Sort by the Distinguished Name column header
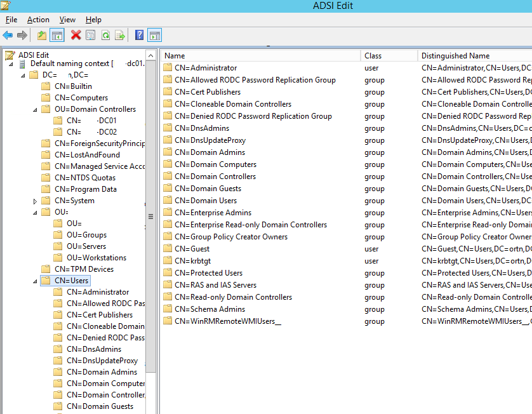 [x=475, y=56]
